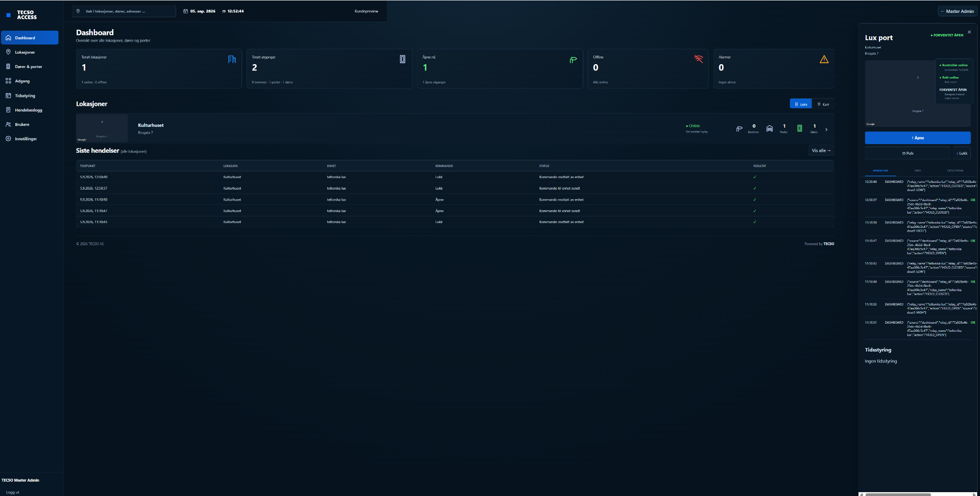Image resolution: width=980 pixels, height=496 pixels.
Task: Open Hendelseslogg in the sidebar
Action: point(30,110)
